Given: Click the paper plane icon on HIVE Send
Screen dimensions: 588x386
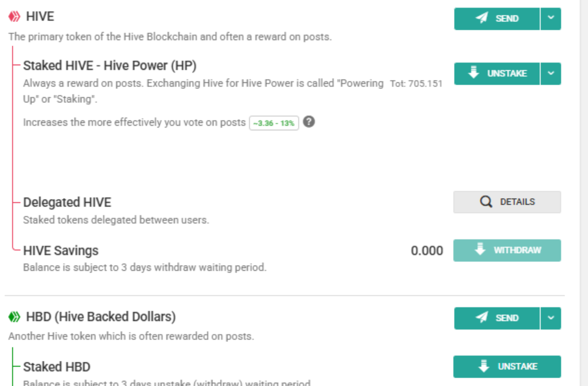Looking at the screenshot, I should coord(482,18).
